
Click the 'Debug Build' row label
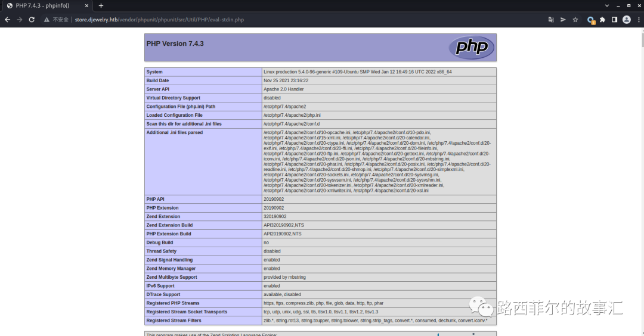160,242
